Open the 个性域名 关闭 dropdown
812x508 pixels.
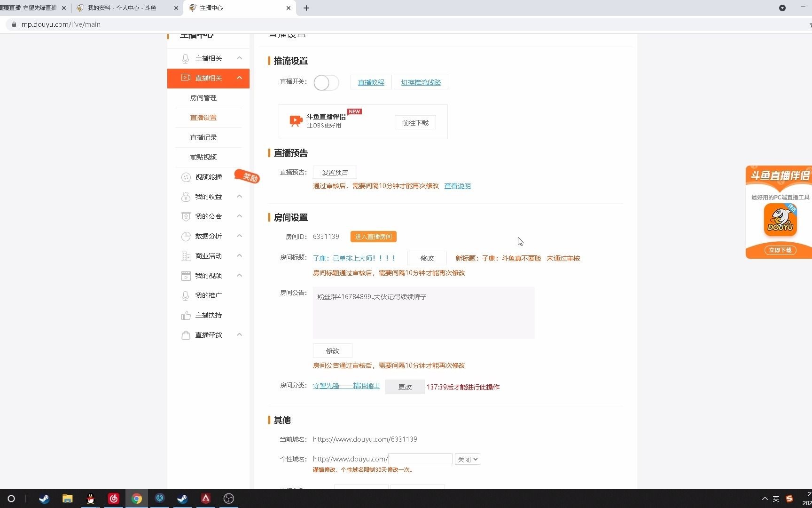(x=468, y=460)
